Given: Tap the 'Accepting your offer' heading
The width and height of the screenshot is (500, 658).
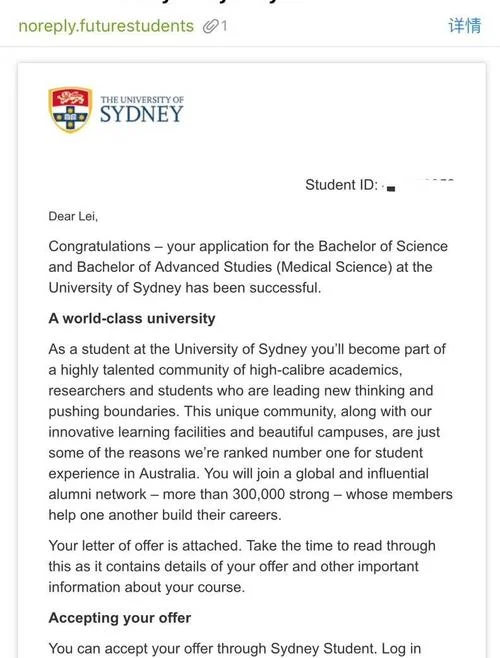Looking at the screenshot, I should pos(120,618).
